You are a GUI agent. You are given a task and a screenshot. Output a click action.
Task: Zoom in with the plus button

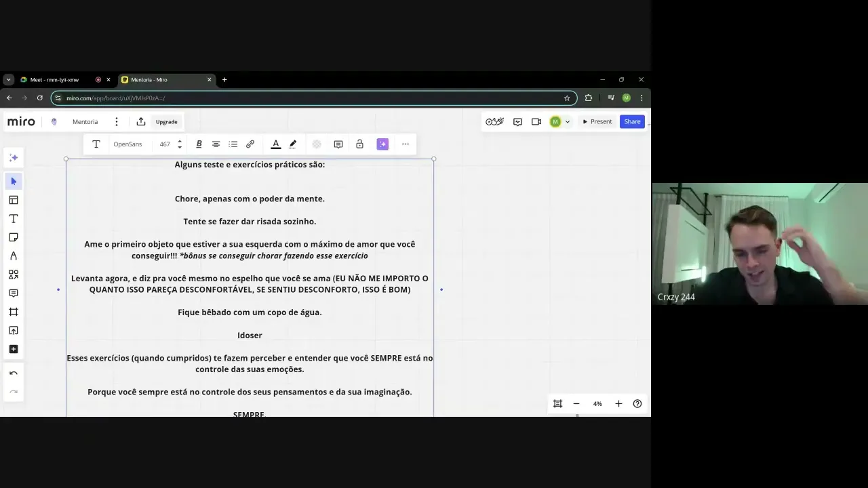618,404
